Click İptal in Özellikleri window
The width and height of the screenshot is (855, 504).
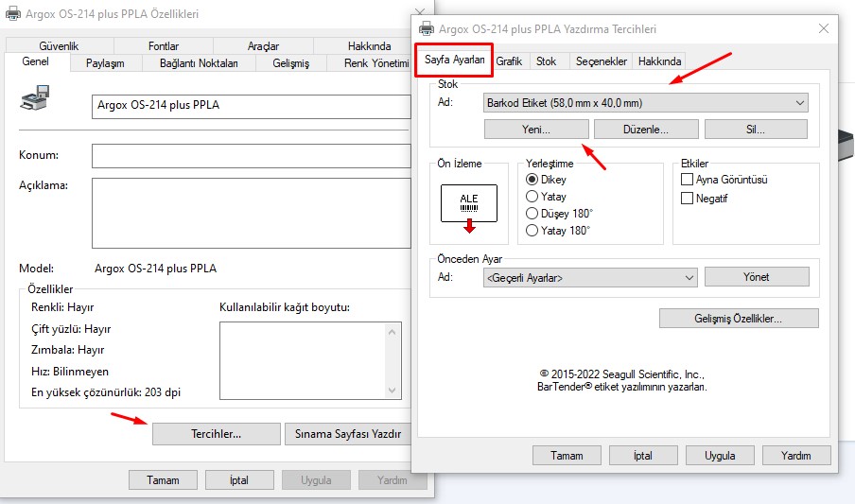[239, 480]
